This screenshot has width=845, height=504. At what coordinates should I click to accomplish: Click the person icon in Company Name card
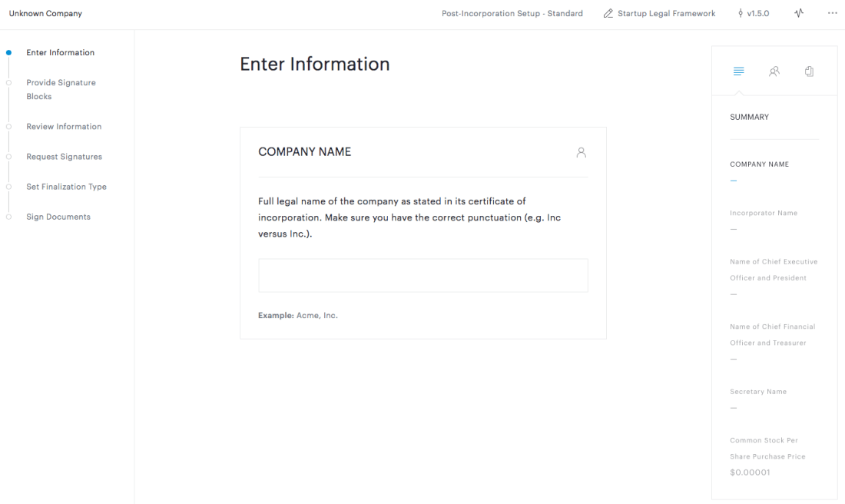click(582, 152)
